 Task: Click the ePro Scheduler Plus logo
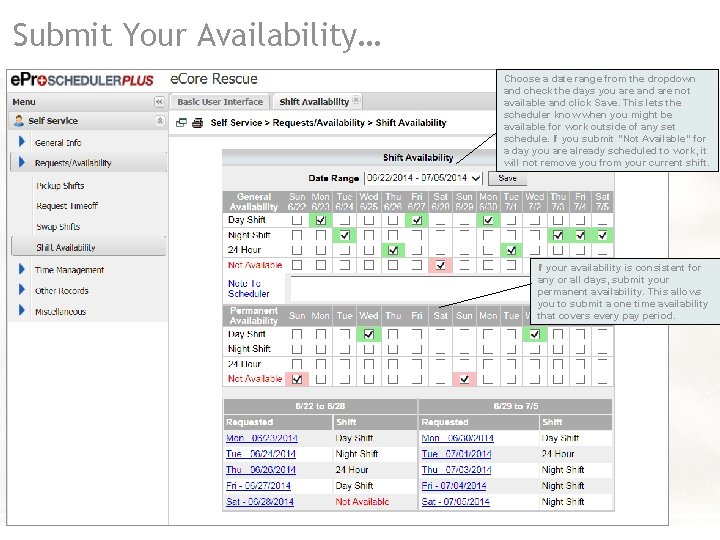(x=82, y=80)
